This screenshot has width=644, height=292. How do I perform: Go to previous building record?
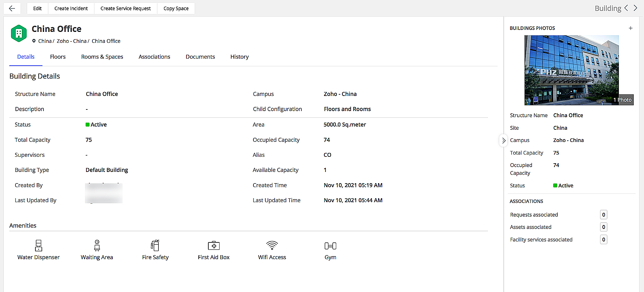626,8
